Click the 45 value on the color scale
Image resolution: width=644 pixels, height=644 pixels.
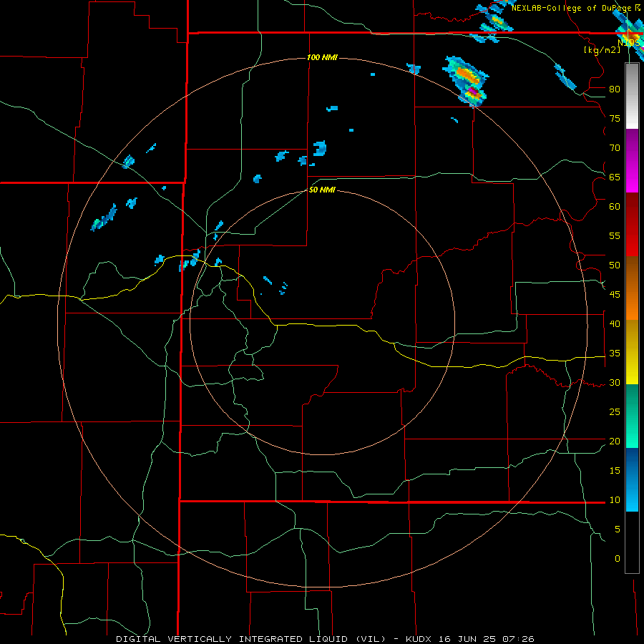tap(615, 295)
